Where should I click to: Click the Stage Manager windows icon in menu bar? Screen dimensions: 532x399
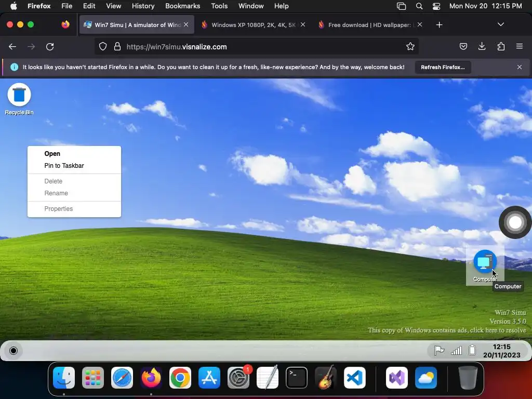coord(402,6)
